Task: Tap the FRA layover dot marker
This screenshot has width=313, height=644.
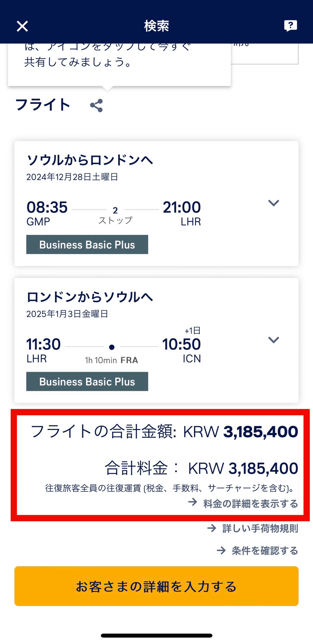Action: 112,347
